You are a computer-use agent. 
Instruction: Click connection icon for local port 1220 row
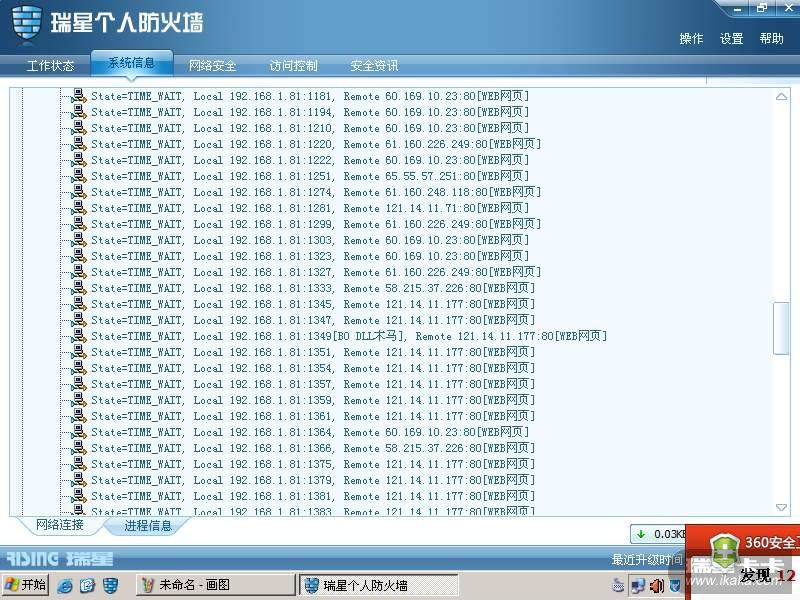tap(79, 144)
